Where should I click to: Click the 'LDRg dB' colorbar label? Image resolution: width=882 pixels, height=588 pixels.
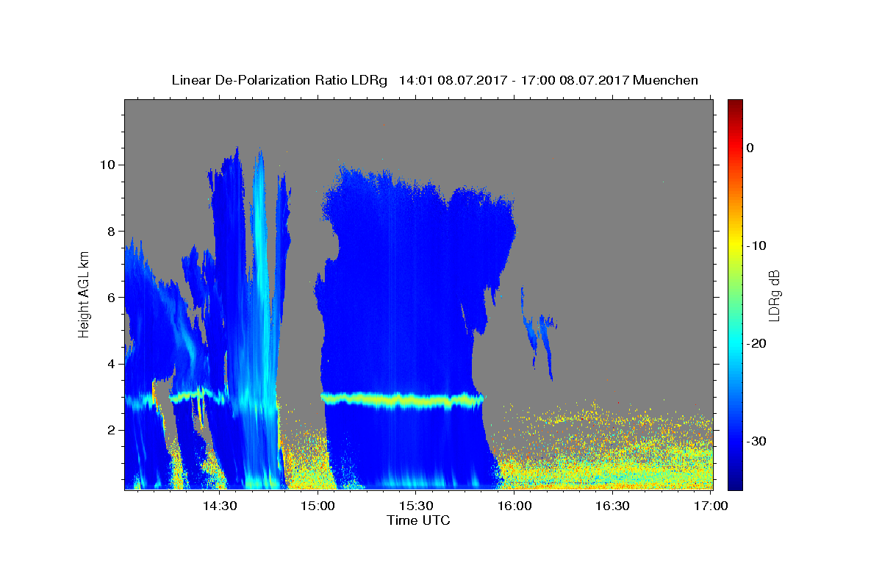[774, 295]
